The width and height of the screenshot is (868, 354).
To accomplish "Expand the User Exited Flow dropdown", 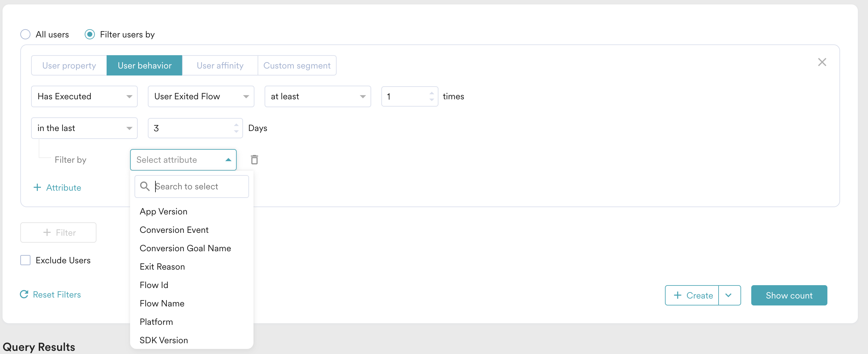I will pyautogui.click(x=201, y=96).
